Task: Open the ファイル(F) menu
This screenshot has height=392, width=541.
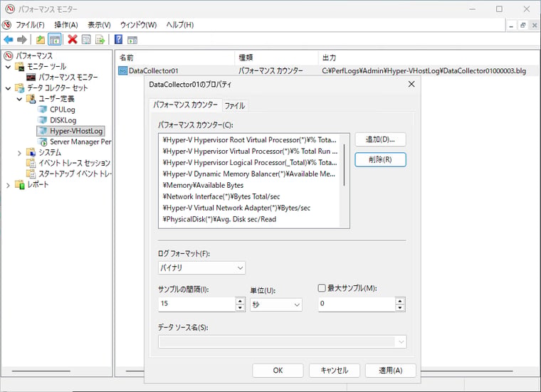Action: tap(31, 25)
